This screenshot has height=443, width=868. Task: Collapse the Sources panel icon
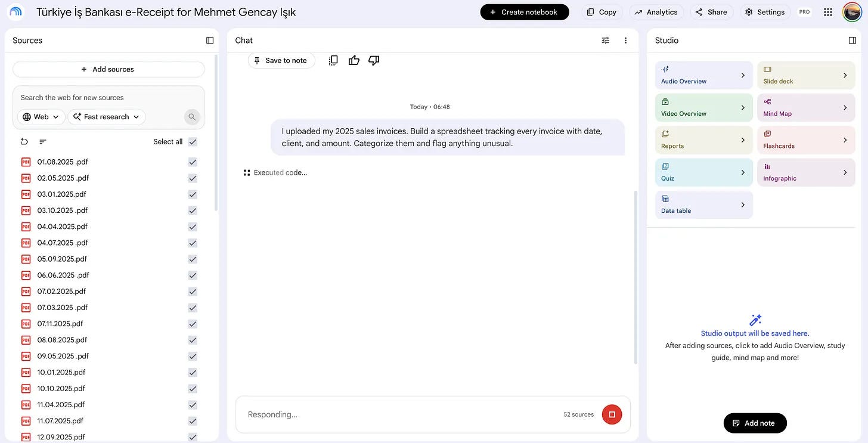(x=210, y=41)
